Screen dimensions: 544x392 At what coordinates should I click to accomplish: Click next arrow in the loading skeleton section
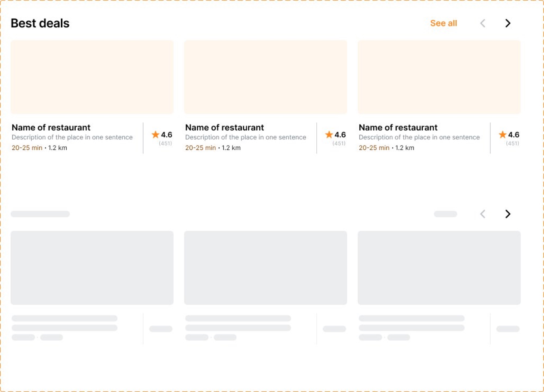click(508, 214)
